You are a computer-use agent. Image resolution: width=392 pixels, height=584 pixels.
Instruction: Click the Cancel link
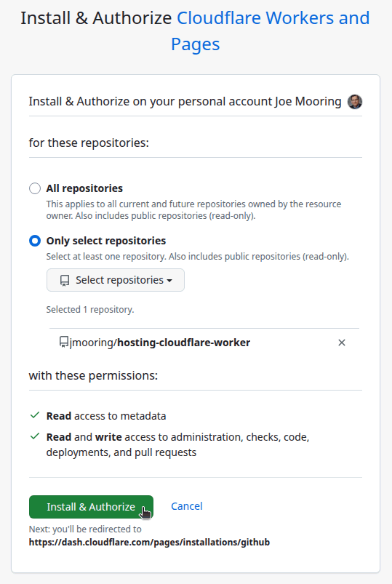pos(187,506)
